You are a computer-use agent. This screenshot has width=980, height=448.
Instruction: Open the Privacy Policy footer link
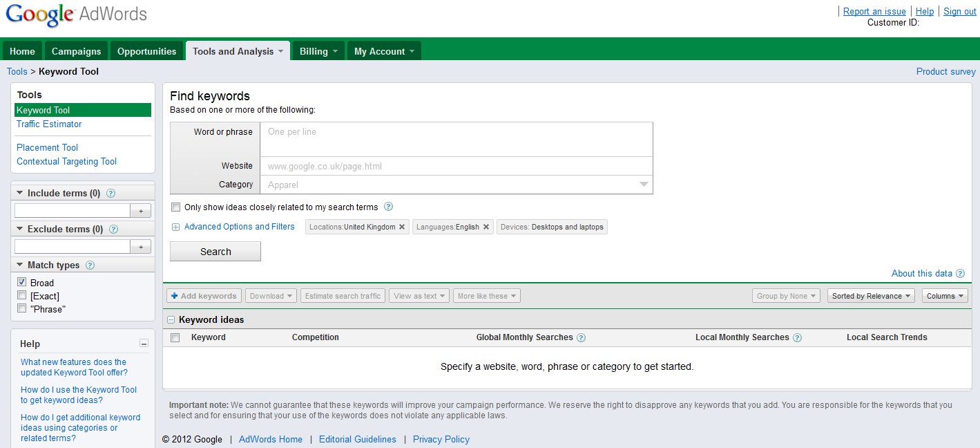pyautogui.click(x=441, y=440)
